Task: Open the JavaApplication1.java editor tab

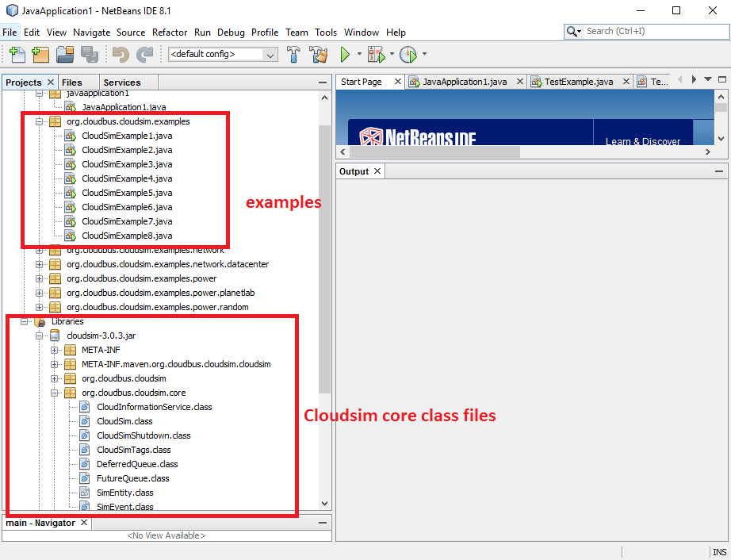Action: pos(465,82)
